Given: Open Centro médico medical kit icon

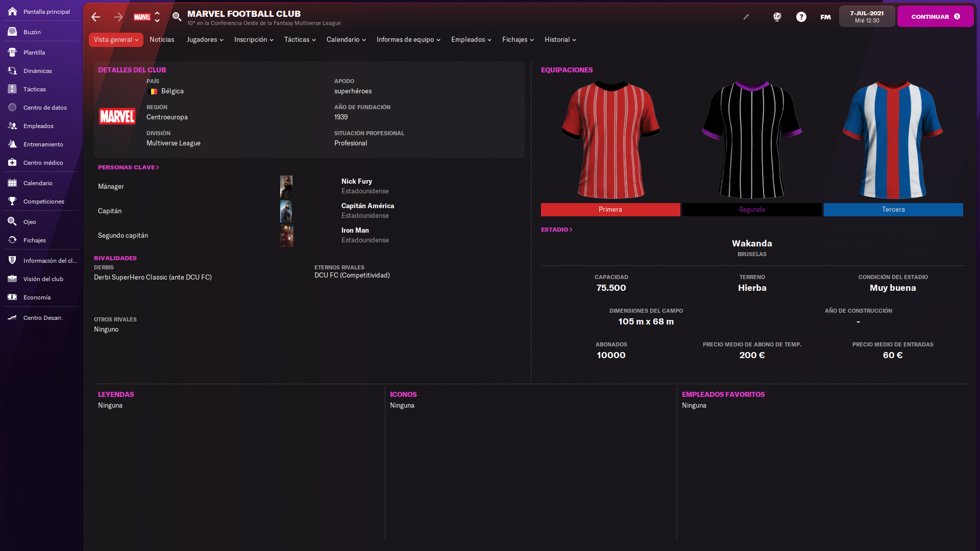Looking at the screenshot, I should point(12,162).
